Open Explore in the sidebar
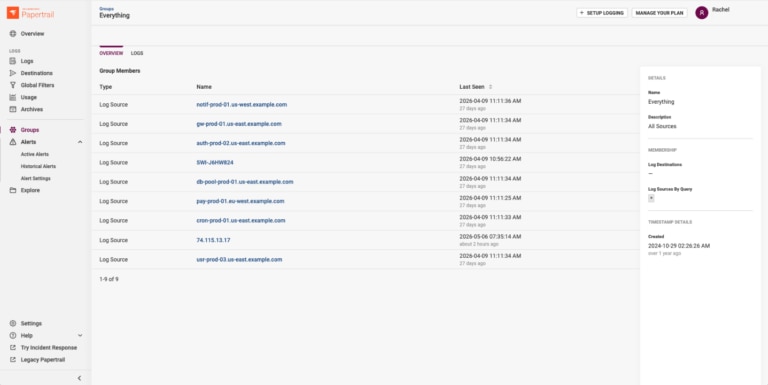Screen dimensions: 768x385 pos(30,191)
